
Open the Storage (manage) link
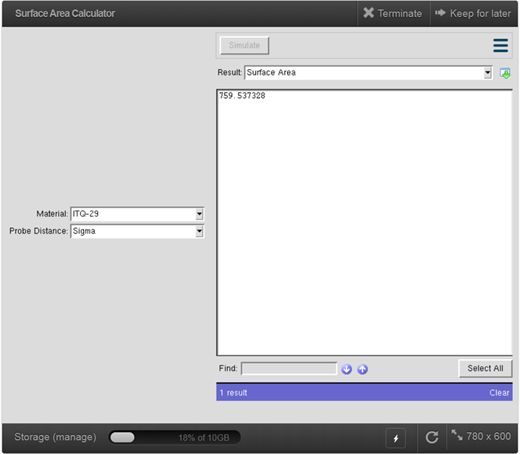click(55, 437)
